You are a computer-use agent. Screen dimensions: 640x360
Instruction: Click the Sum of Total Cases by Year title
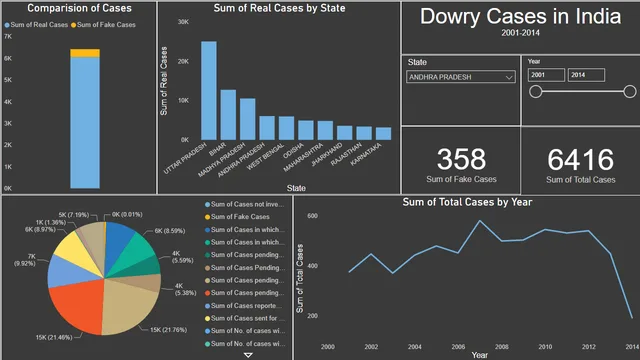[467, 202]
